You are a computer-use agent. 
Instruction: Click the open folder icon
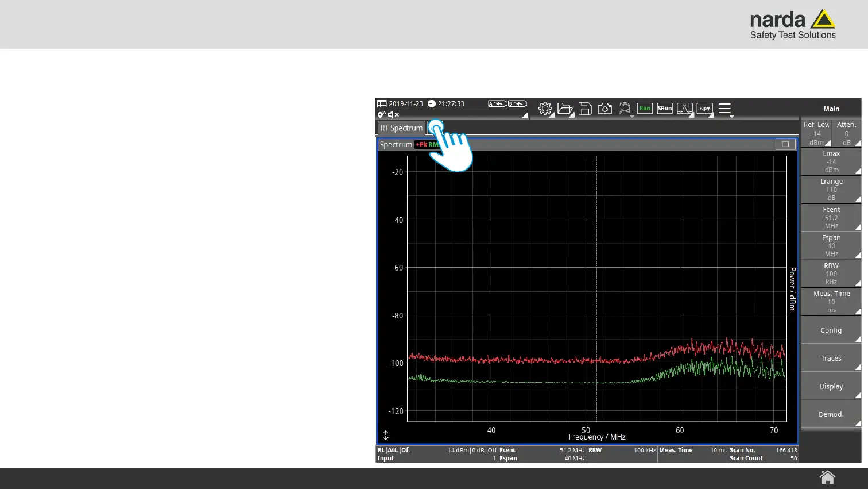coord(565,109)
